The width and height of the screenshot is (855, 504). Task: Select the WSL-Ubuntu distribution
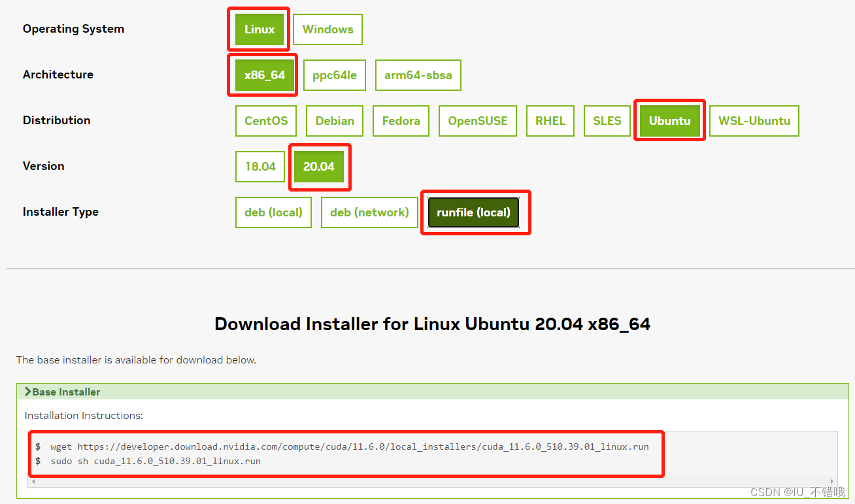[754, 121]
